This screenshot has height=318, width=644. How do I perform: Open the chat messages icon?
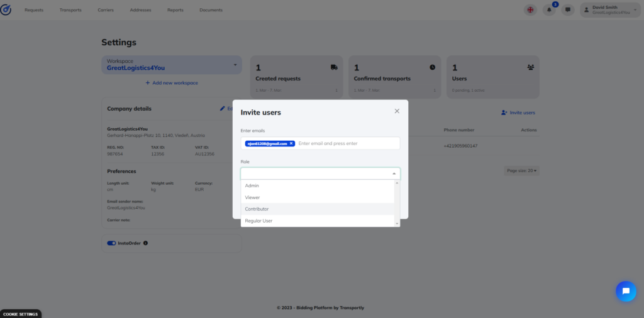click(x=568, y=10)
